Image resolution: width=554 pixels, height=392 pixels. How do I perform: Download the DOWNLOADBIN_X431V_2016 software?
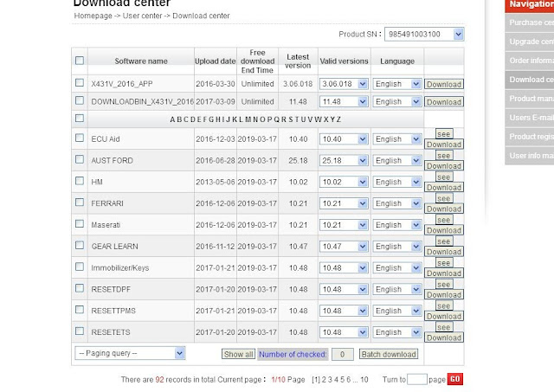tap(444, 102)
